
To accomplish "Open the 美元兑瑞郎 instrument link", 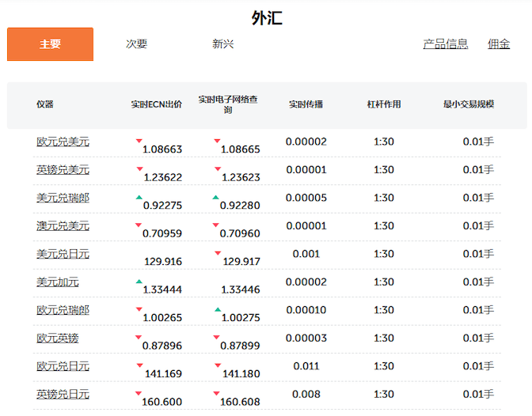I will tap(63, 198).
